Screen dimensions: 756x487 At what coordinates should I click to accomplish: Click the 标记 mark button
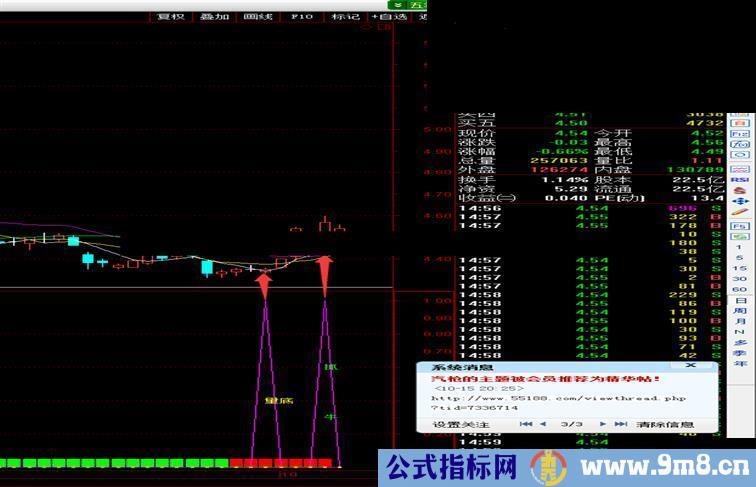tap(345, 17)
